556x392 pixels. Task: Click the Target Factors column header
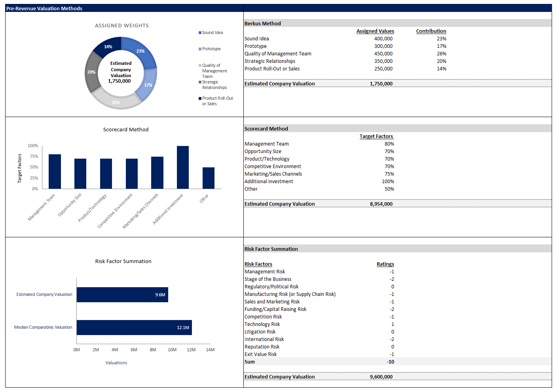pyautogui.click(x=376, y=136)
